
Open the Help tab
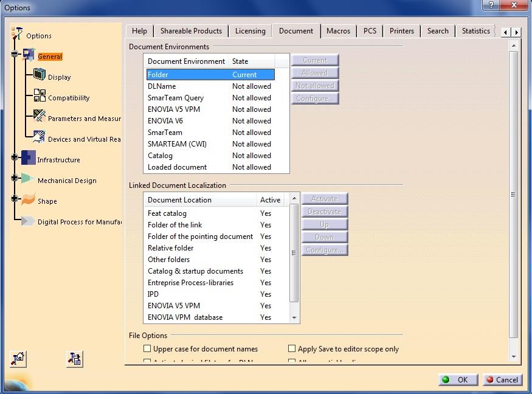pyautogui.click(x=139, y=31)
